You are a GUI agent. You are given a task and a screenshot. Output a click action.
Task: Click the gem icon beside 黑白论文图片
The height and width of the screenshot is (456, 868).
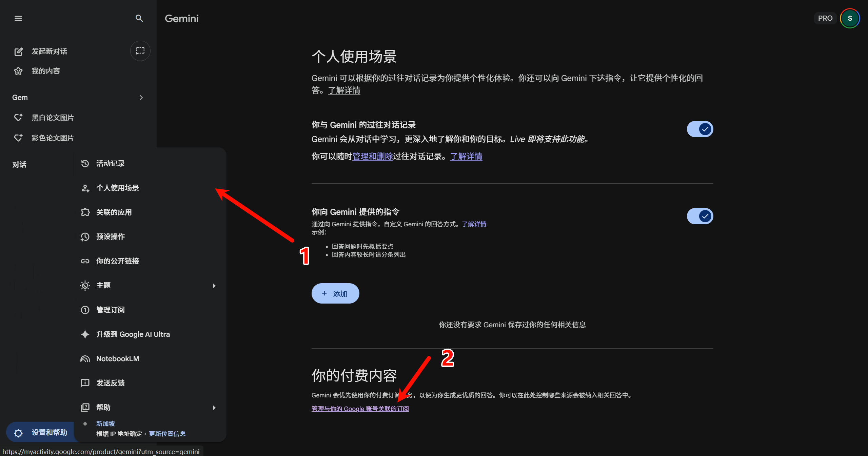(x=18, y=118)
